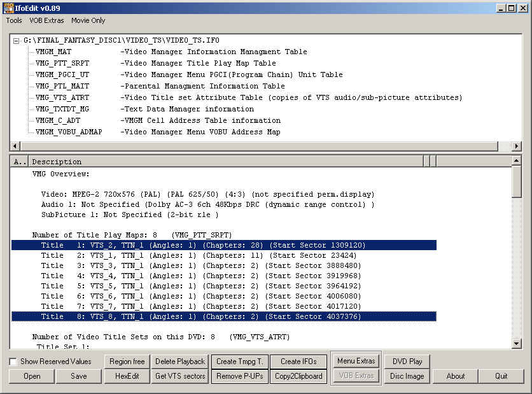Viewport: 532px width, 394px height.
Task: Click the Disc Image button
Action: point(407,376)
